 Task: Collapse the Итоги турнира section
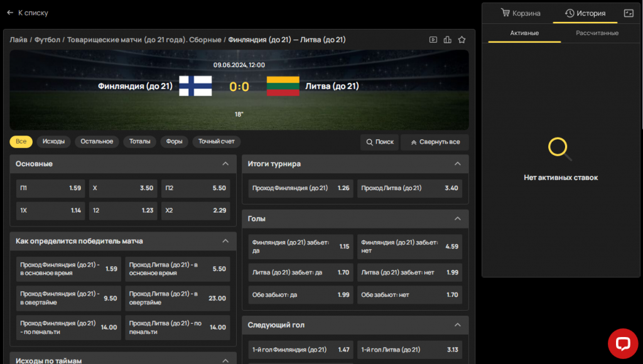click(x=458, y=164)
